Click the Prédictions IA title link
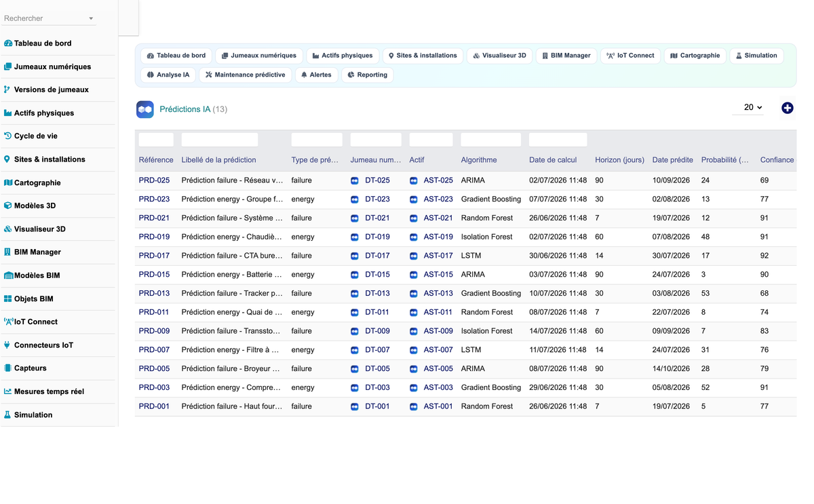The height and width of the screenshot is (504, 814). pyautogui.click(x=185, y=109)
